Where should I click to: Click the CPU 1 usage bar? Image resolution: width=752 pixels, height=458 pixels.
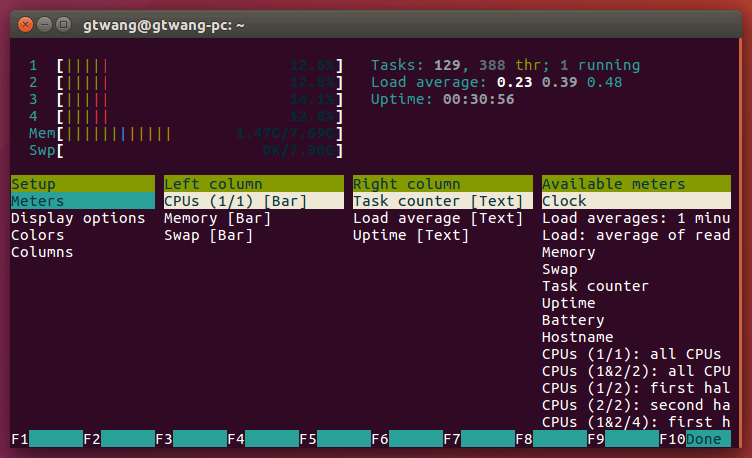point(200,66)
